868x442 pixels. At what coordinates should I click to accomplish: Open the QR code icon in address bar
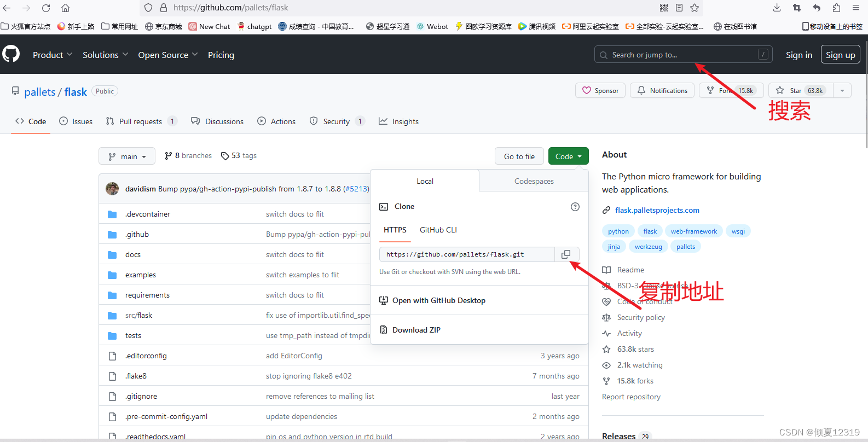click(664, 8)
